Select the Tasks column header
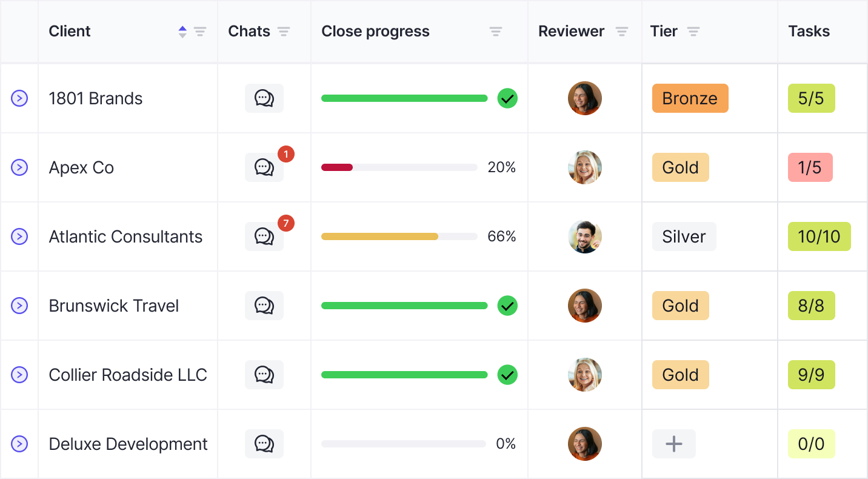The width and height of the screenshot is (868, 479). 809,31
